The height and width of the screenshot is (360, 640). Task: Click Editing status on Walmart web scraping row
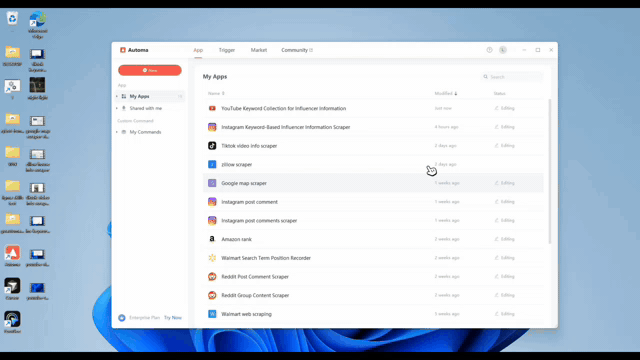click(x=504, y=314)
